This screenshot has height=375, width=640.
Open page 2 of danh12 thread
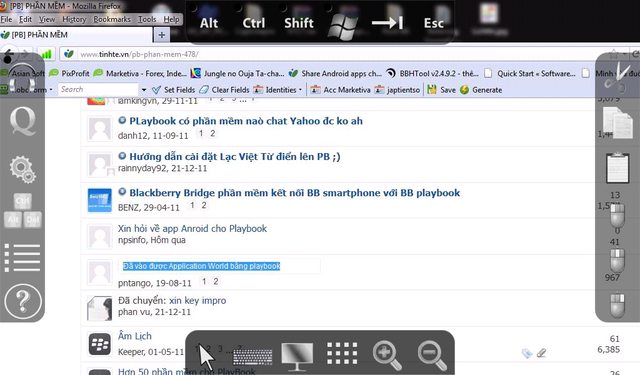click(212, 133)
